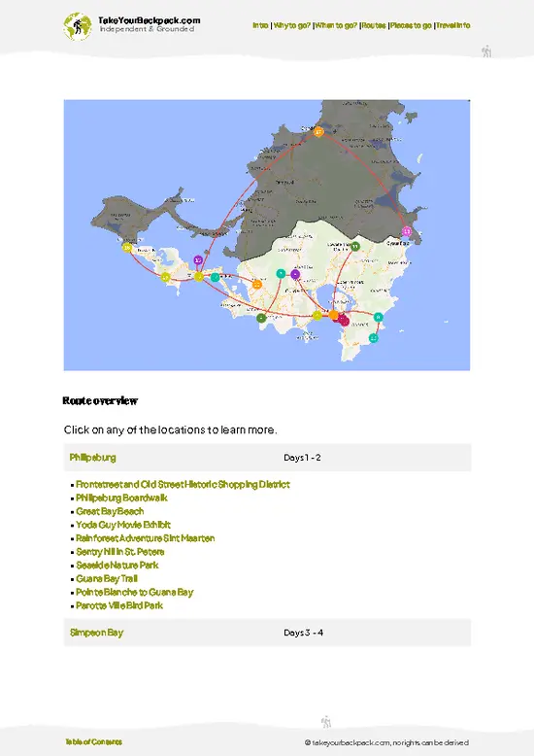534x756 pixels.
Task: Select the dark green marker on the south-west coast
Action: [261, 318]
